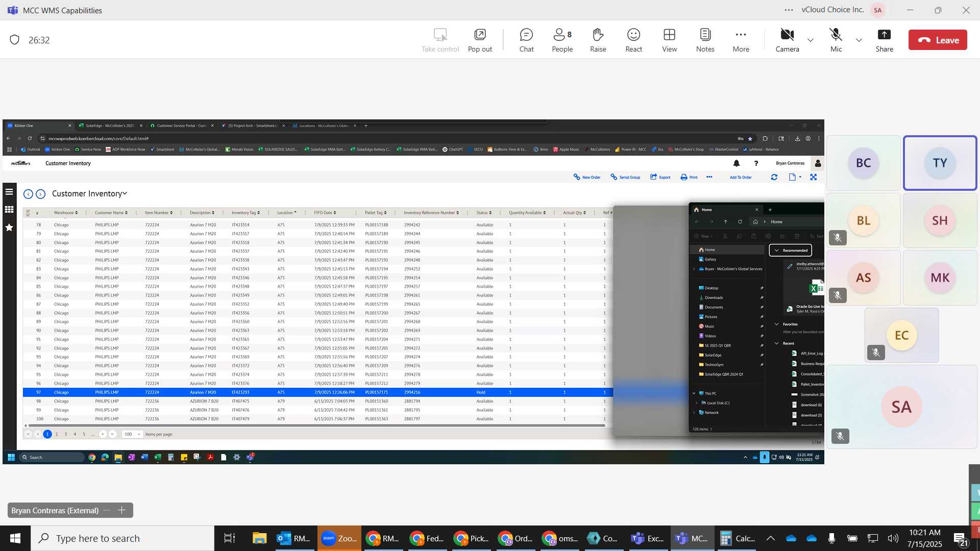Viewport: 980px width, 551px height.
Task: Raise your hand in the meeting
Action: (x=598, y=40)
